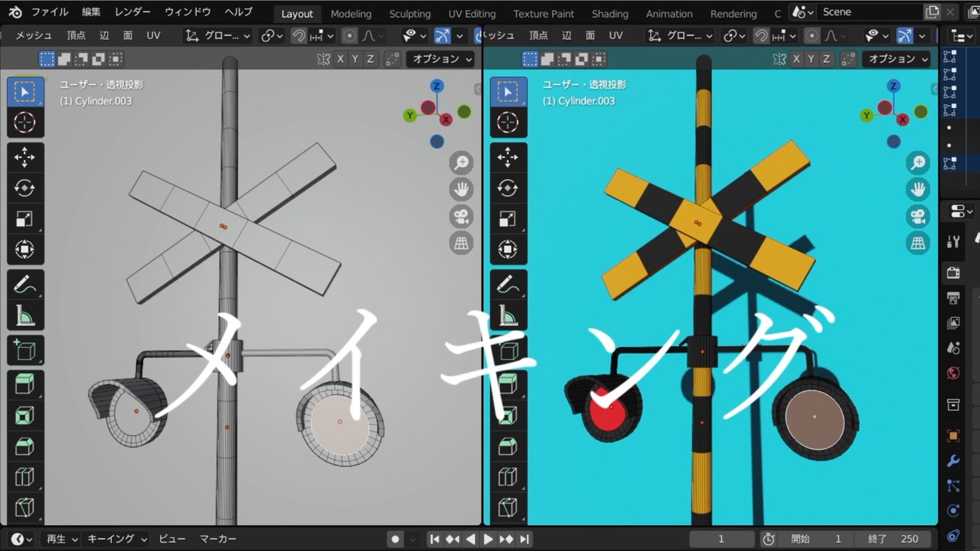Pick the Rotate tool in right viewport toolbar

click(x=508, y=188)
